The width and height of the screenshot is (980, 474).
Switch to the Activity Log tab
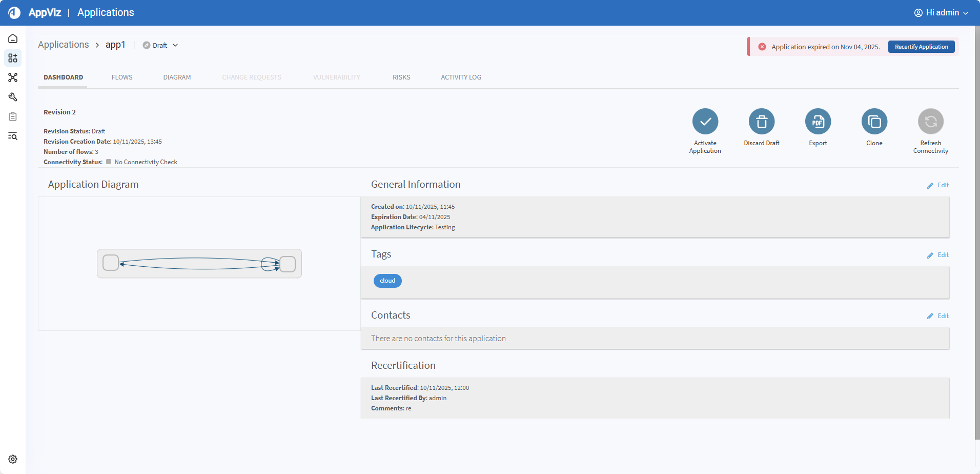pos(461,77)
